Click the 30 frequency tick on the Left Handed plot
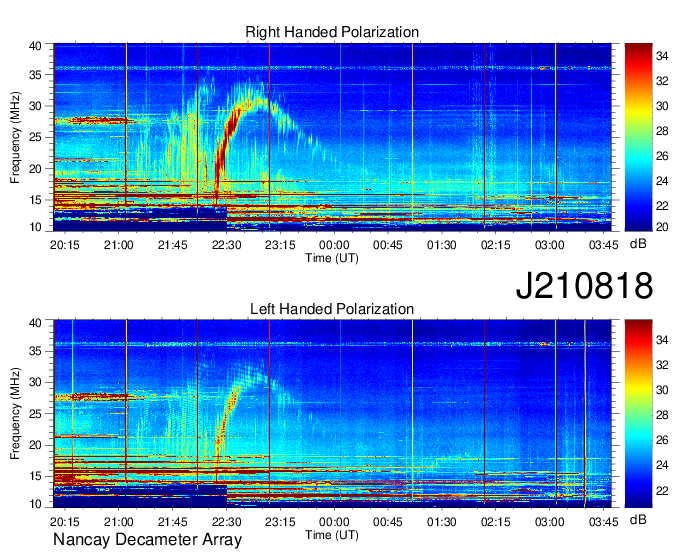 (35, 382)
